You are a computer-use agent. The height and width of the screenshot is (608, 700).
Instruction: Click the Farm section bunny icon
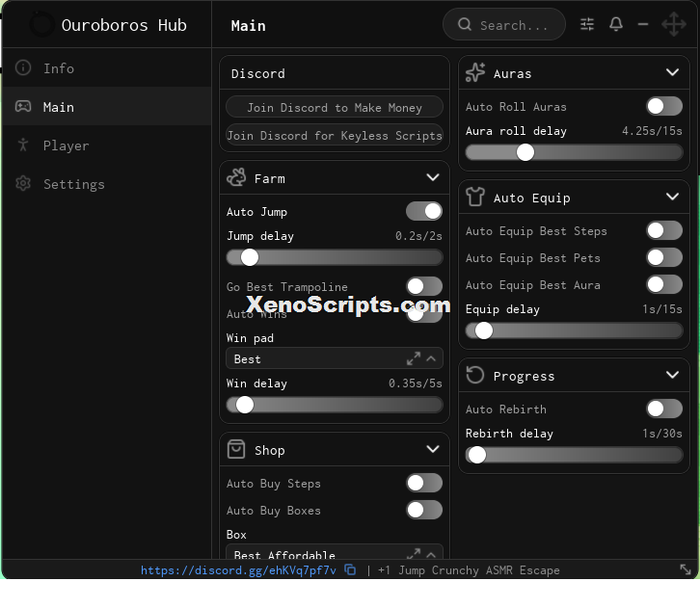236,177
